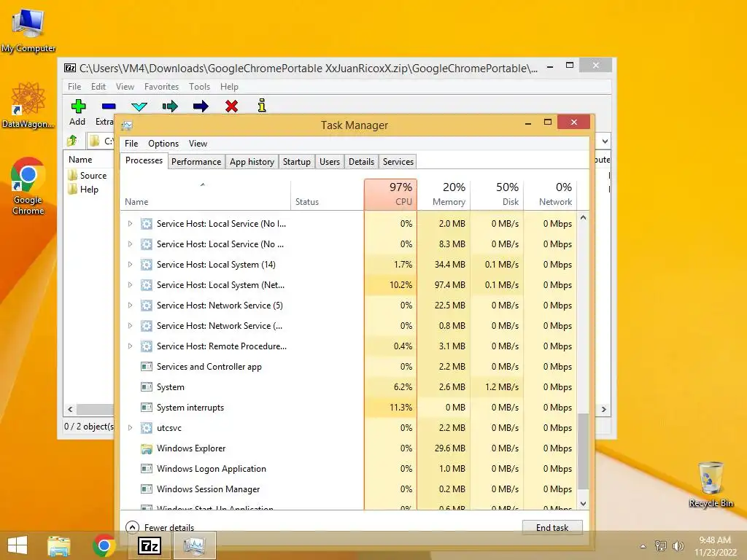Switch to the App history tab
The image size is (747, 560).
tap(252, 162)
